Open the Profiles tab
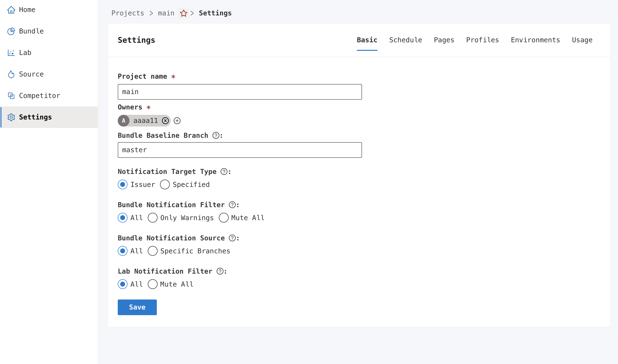This screenshot has width=618, height=364. (x=482, y=40)
